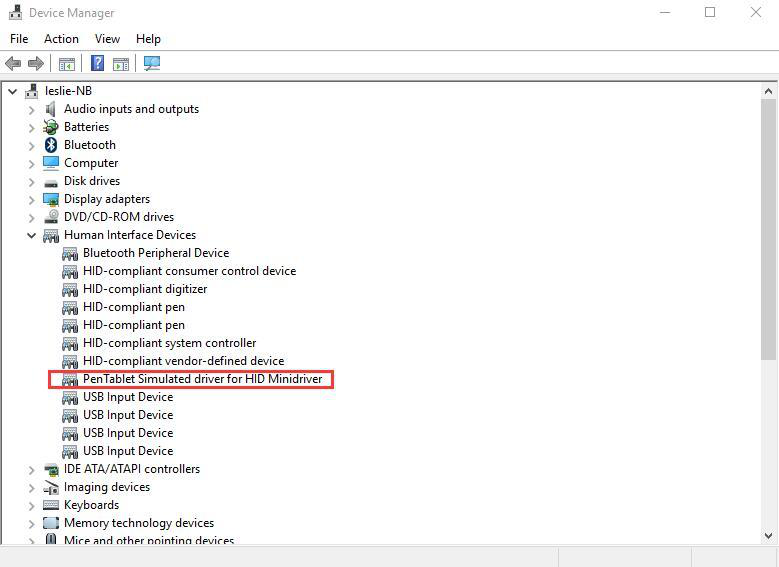Click Scan for hardware changes monitor icon
This screenshot has height=567, width=779.
click(x=152, y=63)
